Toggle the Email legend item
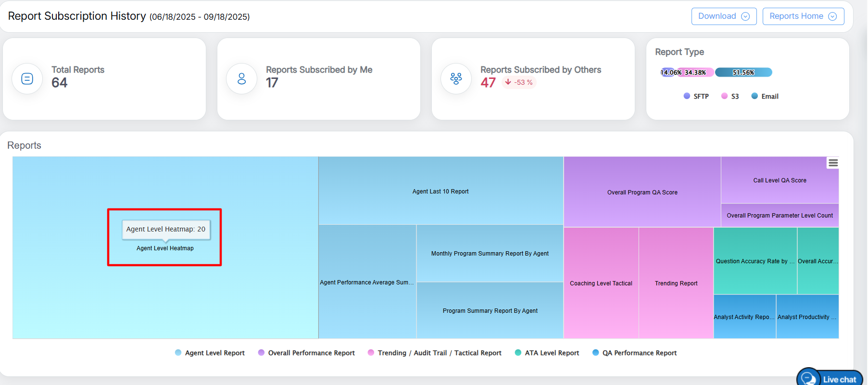 (x=765, y=96)
